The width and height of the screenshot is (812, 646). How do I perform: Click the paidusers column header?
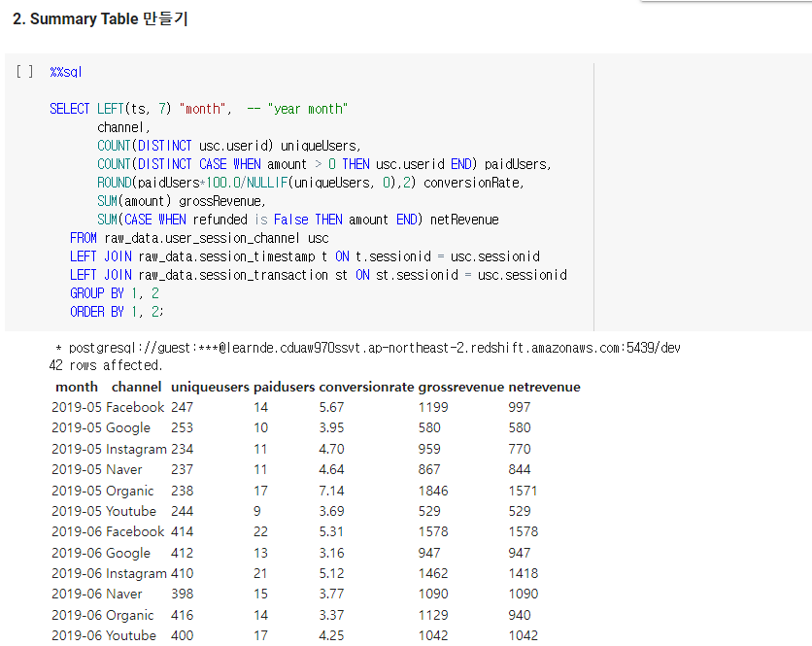click(284, 387)
